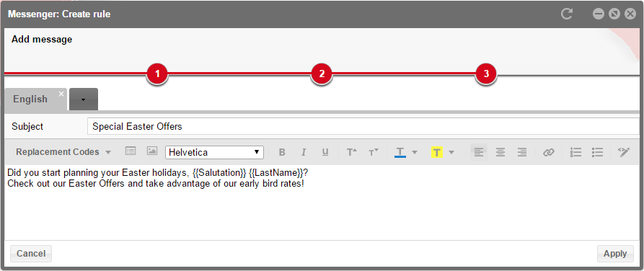Image resolution: width=644 pixels, height=271 pixels.
Task: Expand the add-language dropdown tab
Action: (x=84, y=99)
